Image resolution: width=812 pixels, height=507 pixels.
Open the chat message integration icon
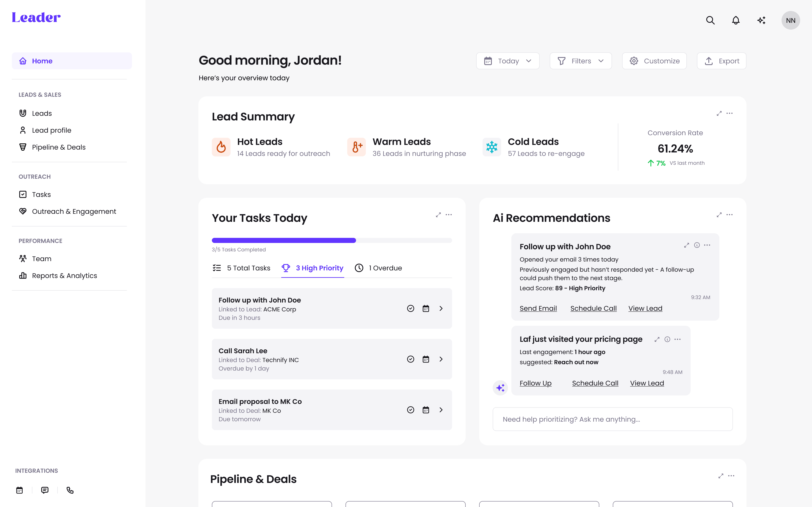click(45, 490)
